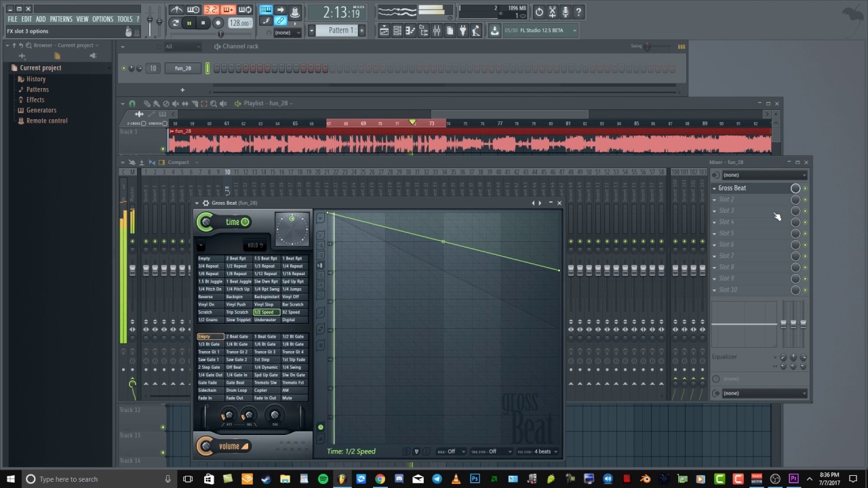
Task: Open Slot 2 effect menu arrow
Action: coord(714,200)
